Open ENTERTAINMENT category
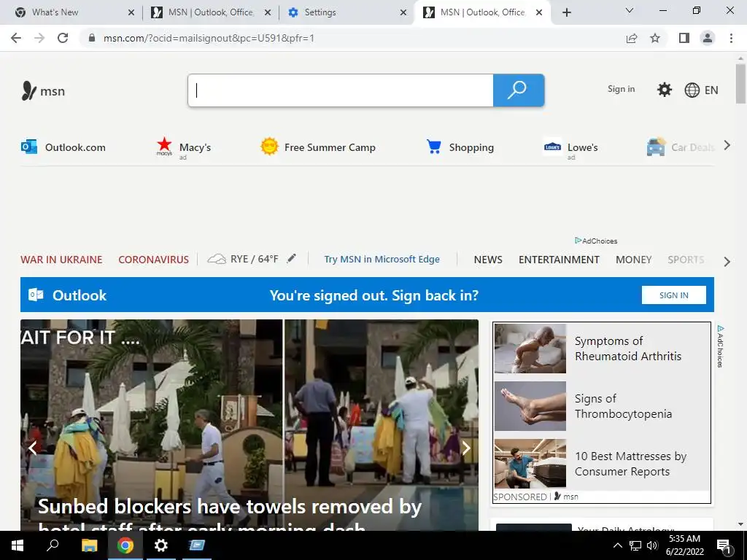This screenshot has height=560, width=747. pos(559,260)
